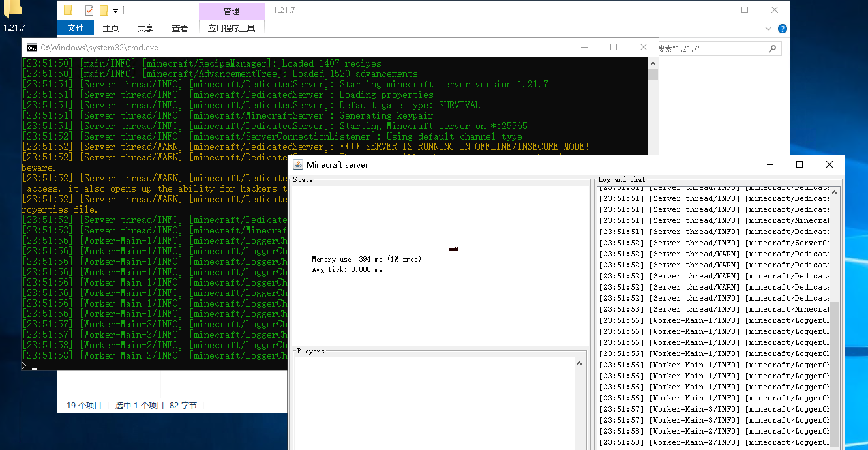The width and height of the screenshot is (868, 450).
Task: Click the Java icon in Minecraft server title bar
Action: (298, 164)
